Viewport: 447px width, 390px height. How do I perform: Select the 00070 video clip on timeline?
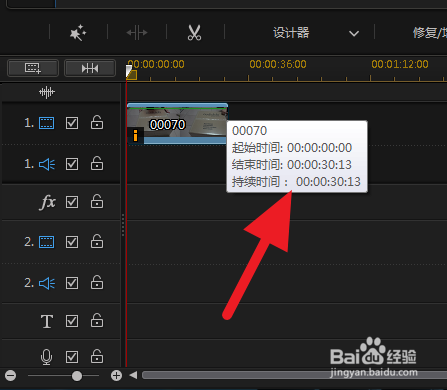[177, 124]
